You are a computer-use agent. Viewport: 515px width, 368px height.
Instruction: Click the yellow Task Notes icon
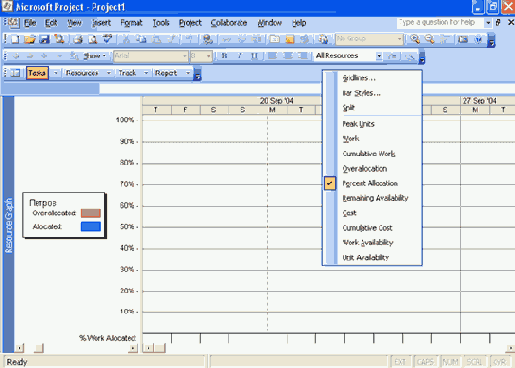[290, 39]
